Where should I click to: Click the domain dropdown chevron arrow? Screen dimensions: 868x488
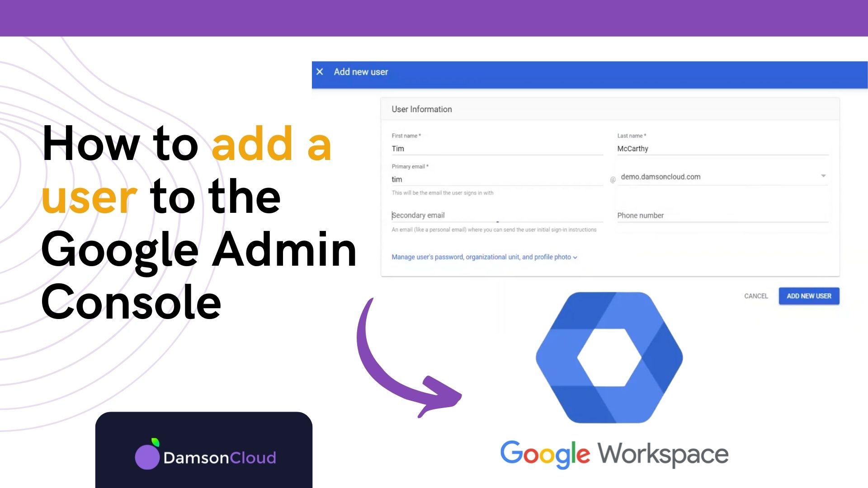(x=824, y=176)
